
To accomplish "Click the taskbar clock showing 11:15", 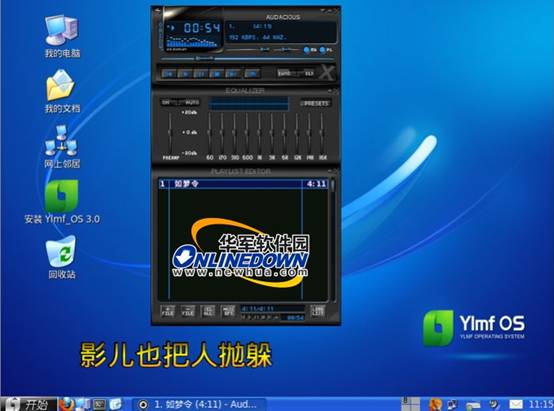I will coord(541,404).
